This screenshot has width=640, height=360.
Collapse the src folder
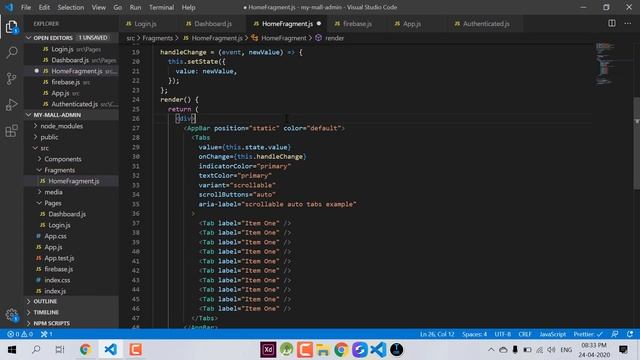pyautogui.click(x=36, y=148)
